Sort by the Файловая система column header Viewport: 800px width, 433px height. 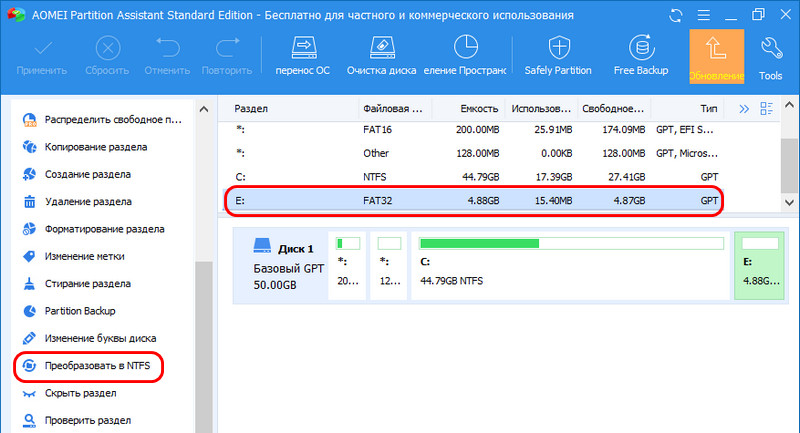pos(395,109)
